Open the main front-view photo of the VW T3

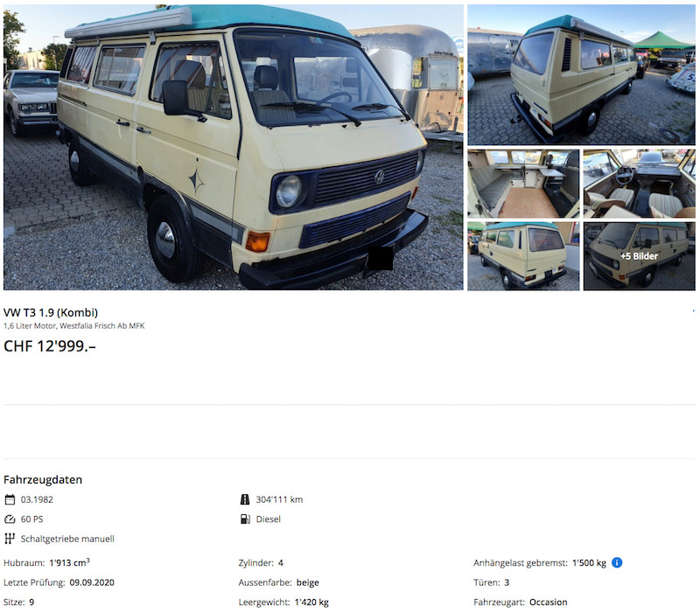(233, 147)
